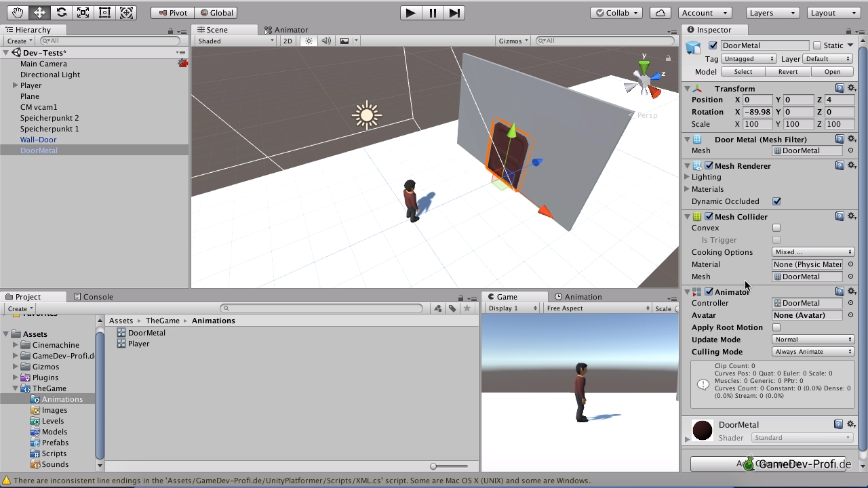The width and height of the screenshot is (868, 488).
Task: Select the Scale tool
Action: click(83, 12)
